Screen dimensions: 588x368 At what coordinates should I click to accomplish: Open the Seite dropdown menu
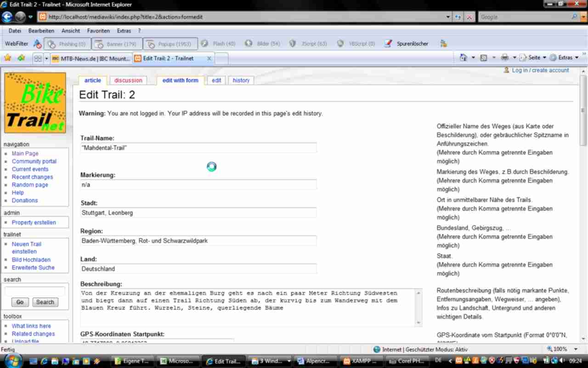[x=534, y=57]
